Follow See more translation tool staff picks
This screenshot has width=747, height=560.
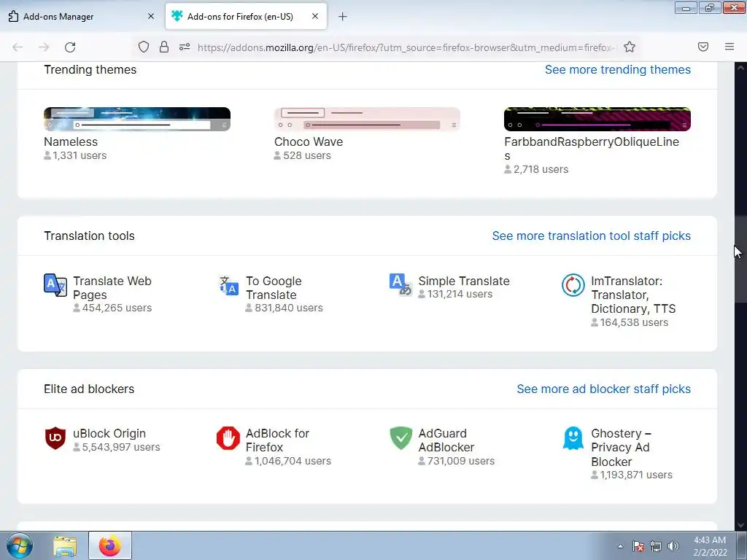point(591,236)
